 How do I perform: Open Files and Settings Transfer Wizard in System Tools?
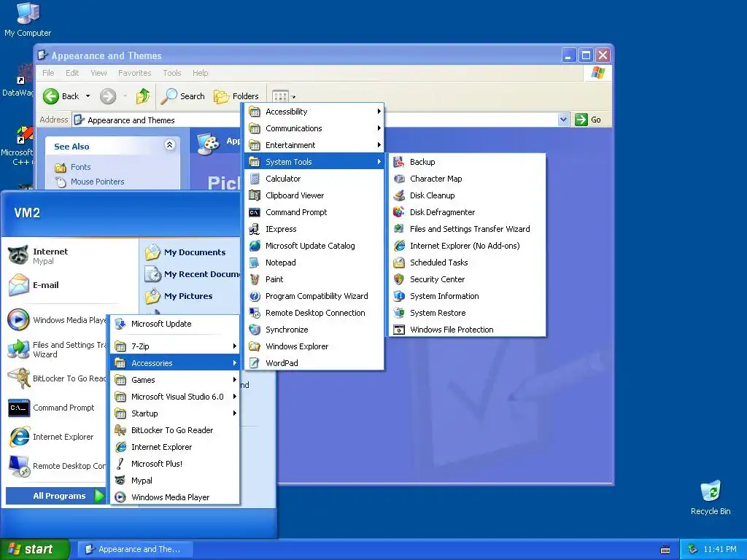(x=468, y=229)
